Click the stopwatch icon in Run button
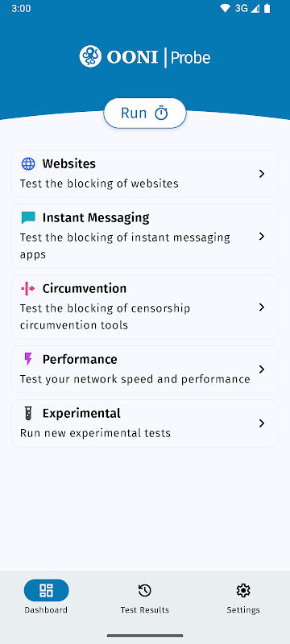 161,113
